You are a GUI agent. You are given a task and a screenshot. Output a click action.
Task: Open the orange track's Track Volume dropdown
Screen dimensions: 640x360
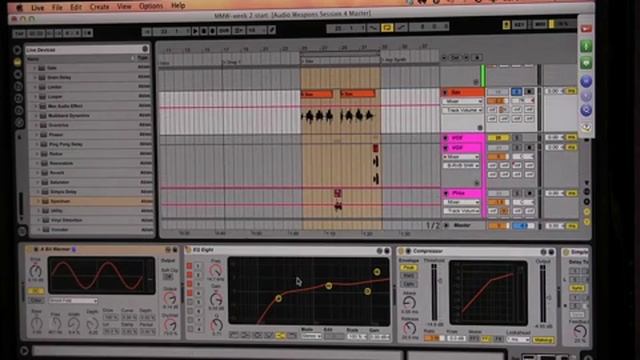pyautogui.click(x=462, y=110)
